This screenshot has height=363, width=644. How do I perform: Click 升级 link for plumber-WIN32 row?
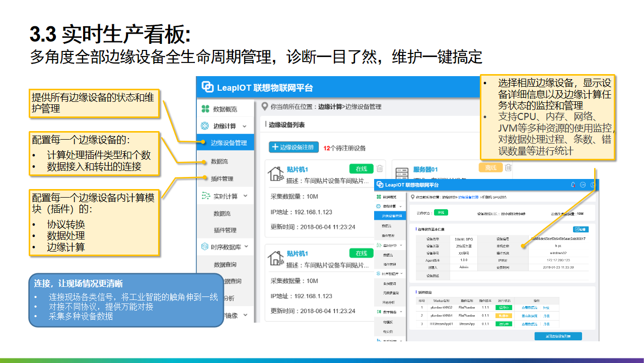click(546, 308)
